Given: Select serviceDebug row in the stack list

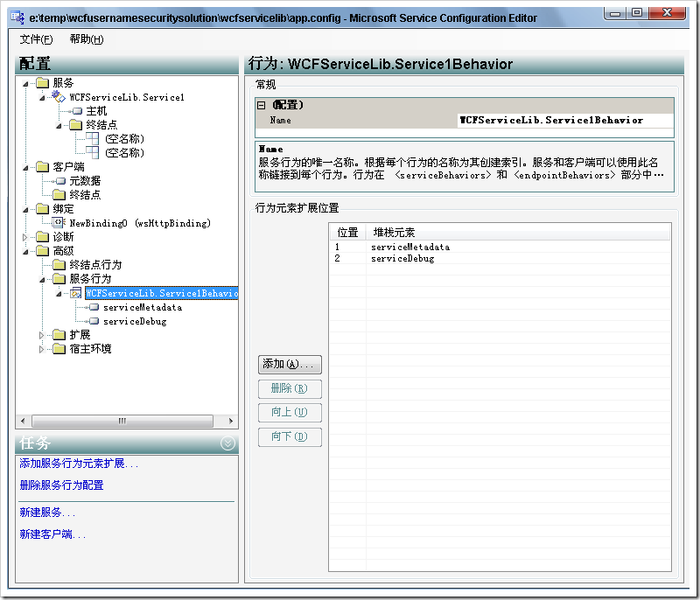Looking at the screenshot, I should (x=500, y=259).
